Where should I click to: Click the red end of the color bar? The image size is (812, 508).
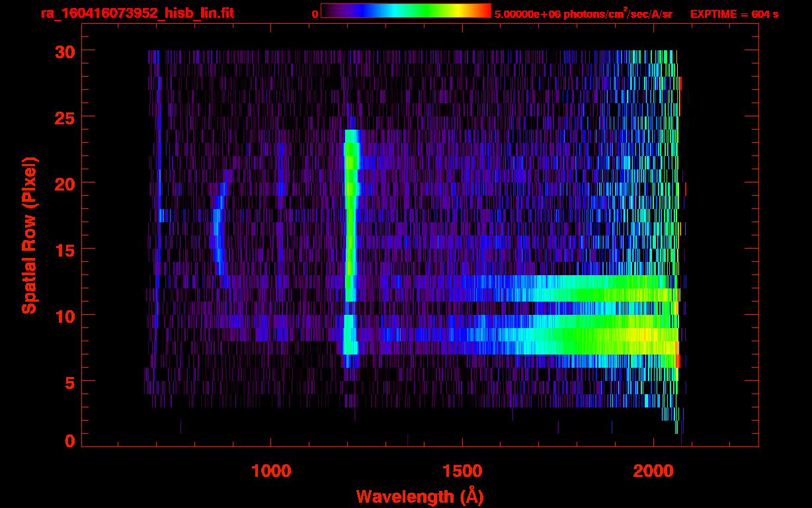pos(483,11)
